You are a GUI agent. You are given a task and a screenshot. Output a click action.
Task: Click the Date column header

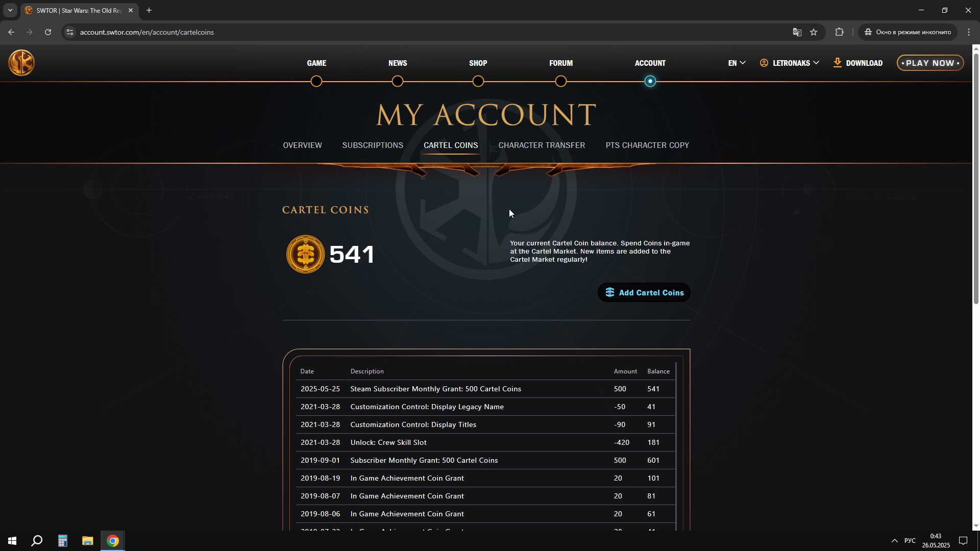point(307,371)
